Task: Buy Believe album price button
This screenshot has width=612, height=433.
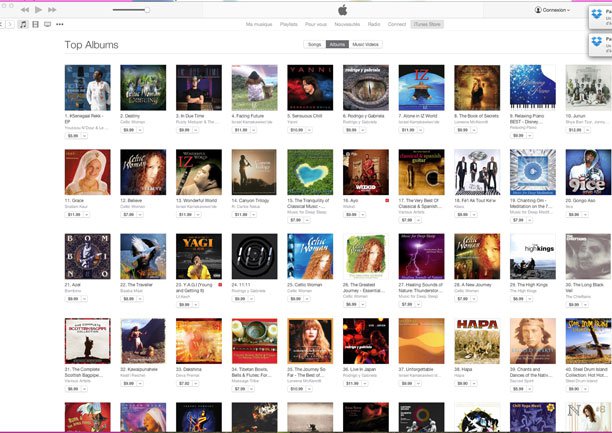Action: 128,214
